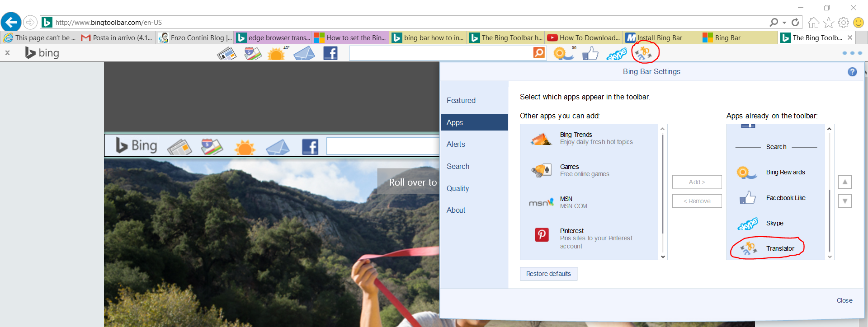Viewport: 868px width, 327px height.
Task: Move selected app down with arrow button
Action: pyautogui.click(x=844, y=201)
